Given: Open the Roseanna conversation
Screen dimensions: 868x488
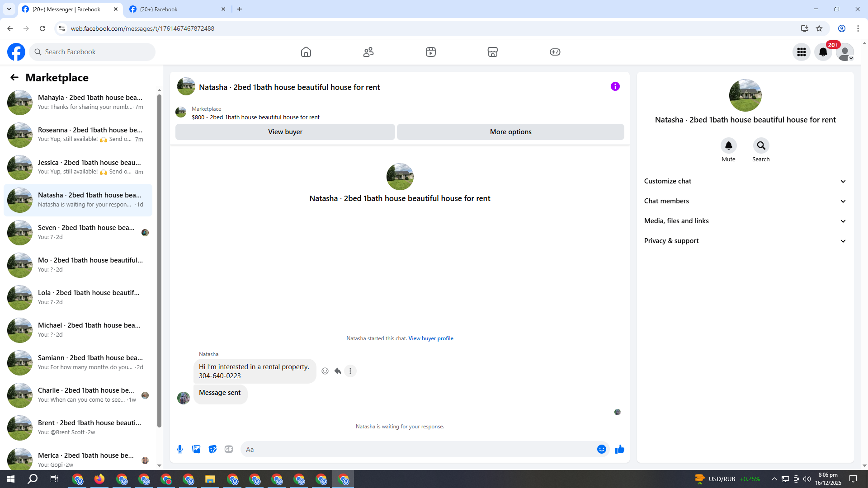Looking at the screenshot, I should (78, 135).
